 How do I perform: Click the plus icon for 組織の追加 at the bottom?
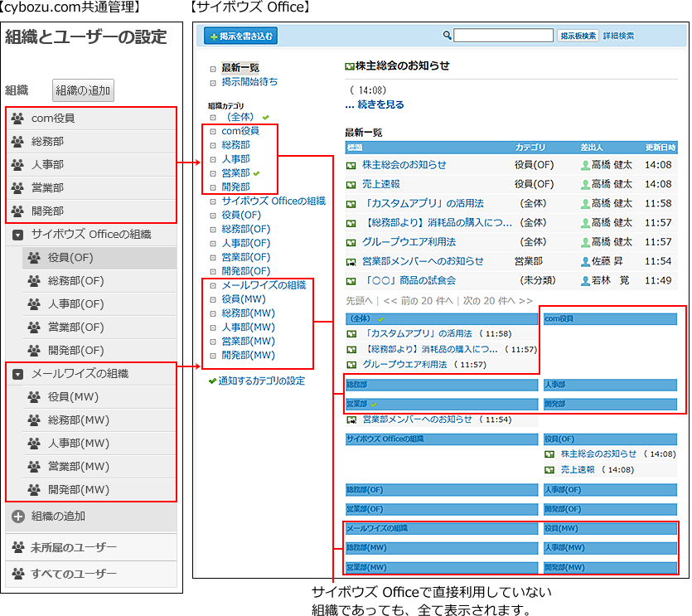pos(18,517)
